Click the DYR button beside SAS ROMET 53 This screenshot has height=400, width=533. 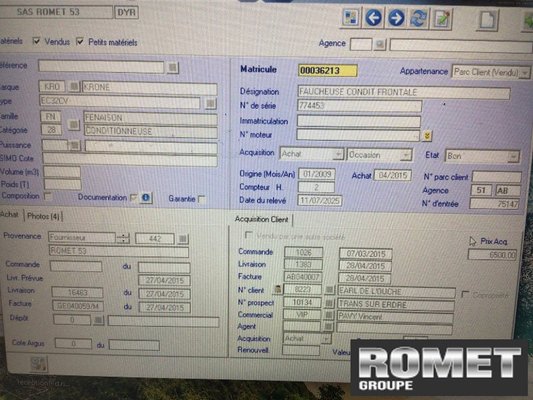(126, 13)
